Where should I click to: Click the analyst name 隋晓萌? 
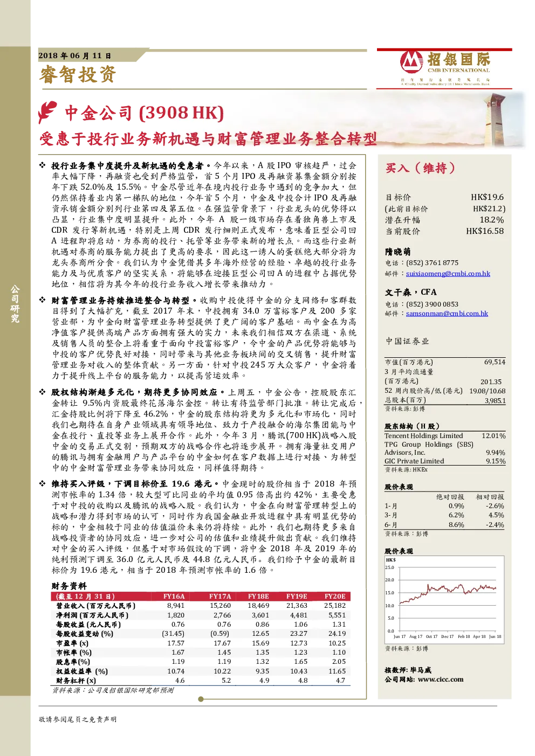(x=398, y=252)
